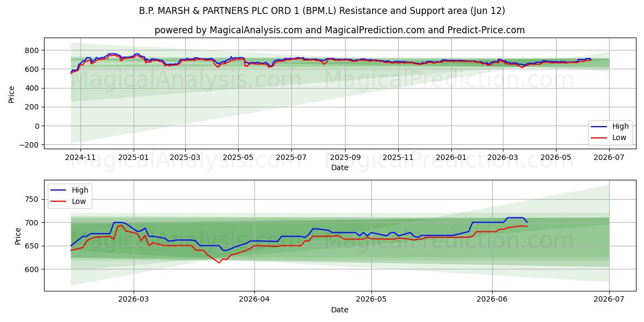Click the '2025-05' tick label
Image resolution: width=644 pixels, height=322 pixels.
pyautogui.click(x=238, y=157)
